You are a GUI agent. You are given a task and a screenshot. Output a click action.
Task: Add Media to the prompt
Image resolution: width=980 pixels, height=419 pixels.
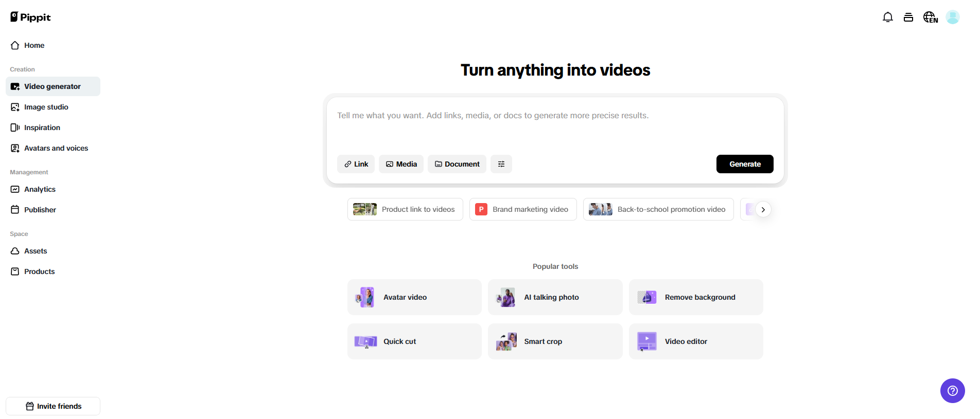coord(401,164)
